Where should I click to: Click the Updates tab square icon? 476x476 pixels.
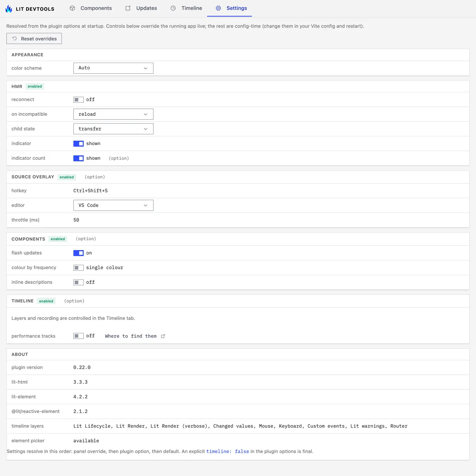[128, 8]
